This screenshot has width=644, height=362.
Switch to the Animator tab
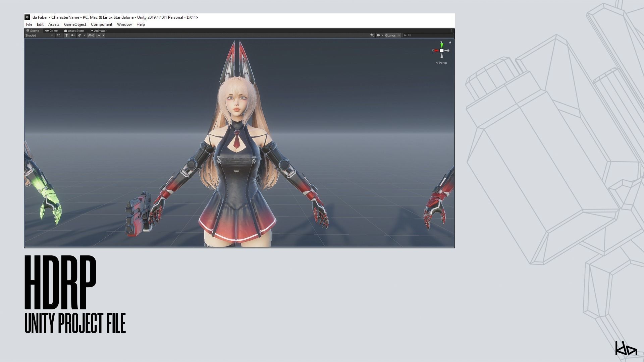pyautogui.click(x=99, y=31)
